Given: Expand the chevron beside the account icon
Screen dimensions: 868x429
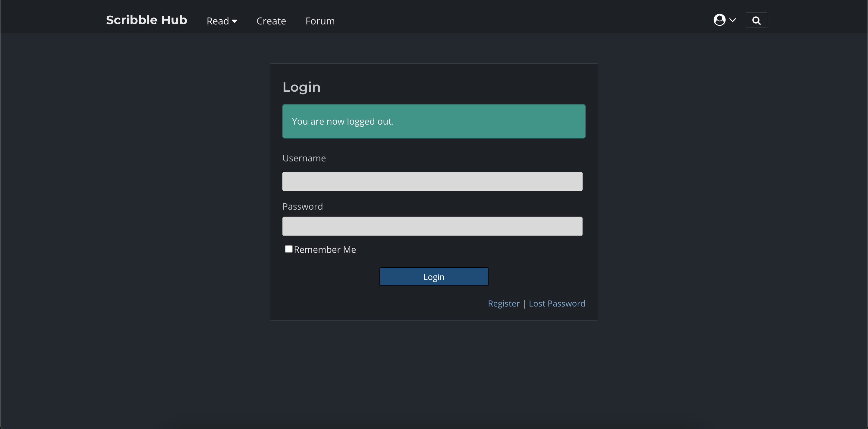Looking at the screenshot, I should 733,20.
